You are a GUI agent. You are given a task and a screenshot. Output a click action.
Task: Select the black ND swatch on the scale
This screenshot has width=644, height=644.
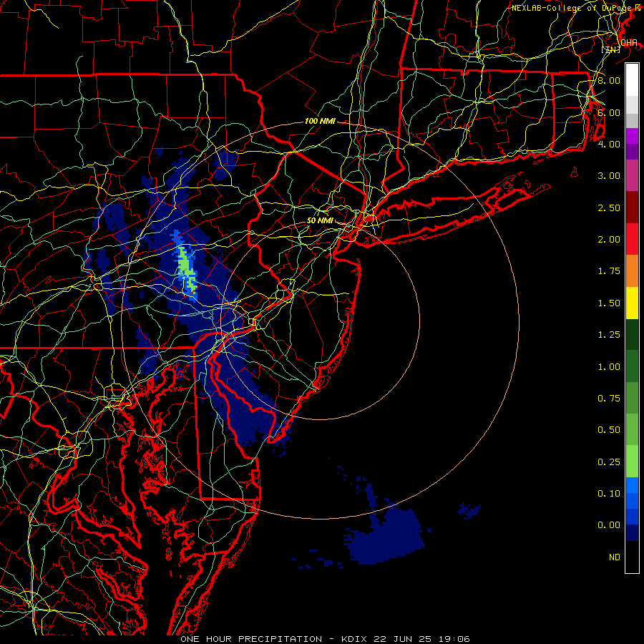632,557
